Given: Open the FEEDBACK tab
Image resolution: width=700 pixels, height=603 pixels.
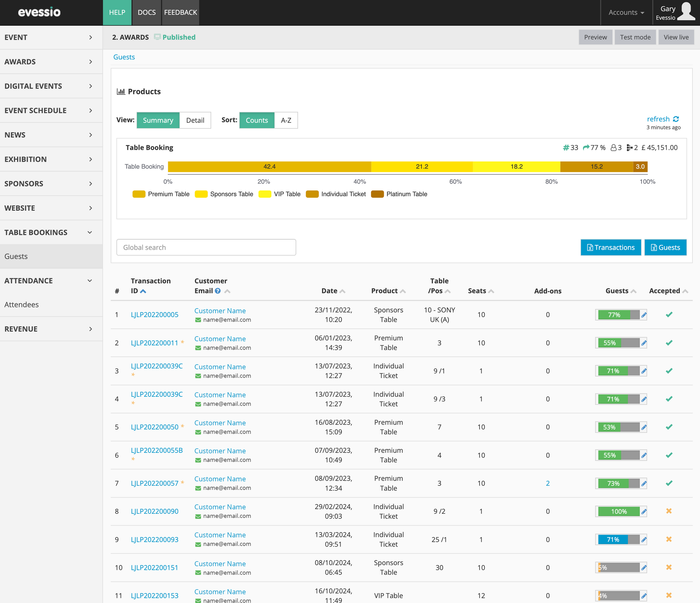Looking at the screenshot, I should [x=180, y=12].
